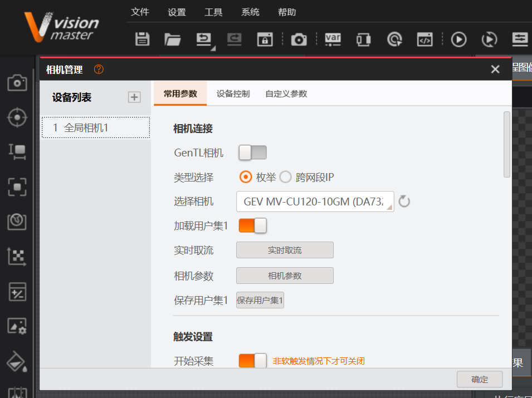This screenshot has height=398, width=532.
Task: Open the 系统 menu
Action: tap(250, 12)
